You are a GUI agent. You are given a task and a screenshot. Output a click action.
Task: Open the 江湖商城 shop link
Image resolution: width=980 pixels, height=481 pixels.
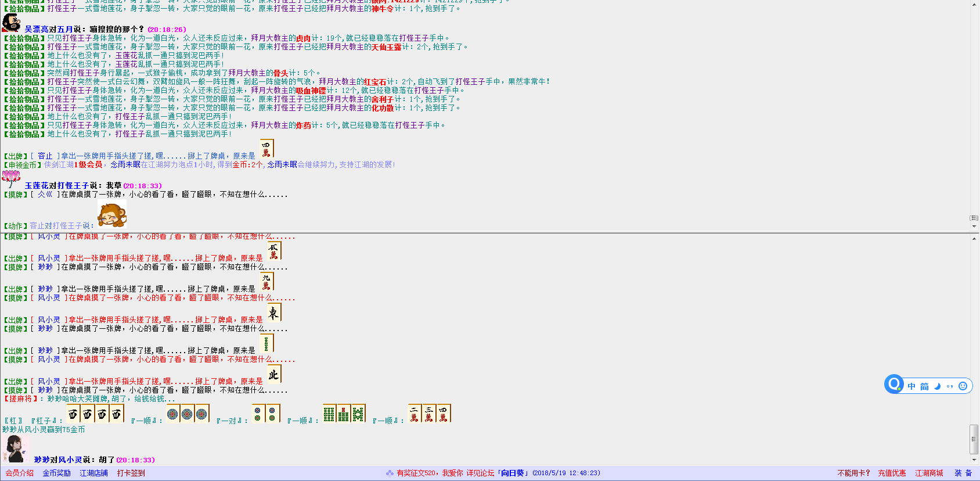point(929,473)
